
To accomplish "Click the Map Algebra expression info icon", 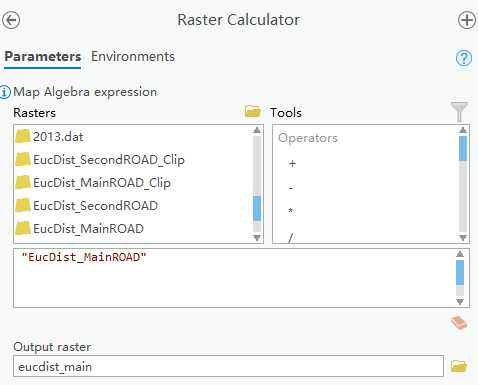I will 5,92.
